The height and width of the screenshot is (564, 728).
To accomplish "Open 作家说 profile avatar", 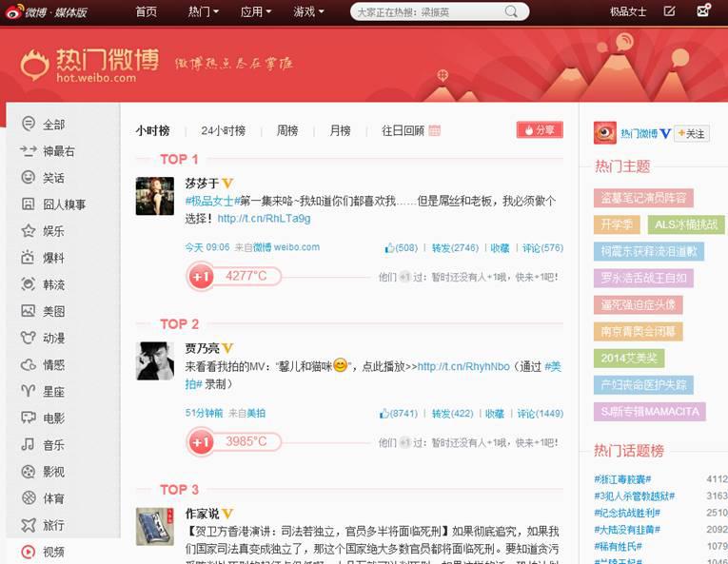I will pyautogui.click(x=154, y=526).
